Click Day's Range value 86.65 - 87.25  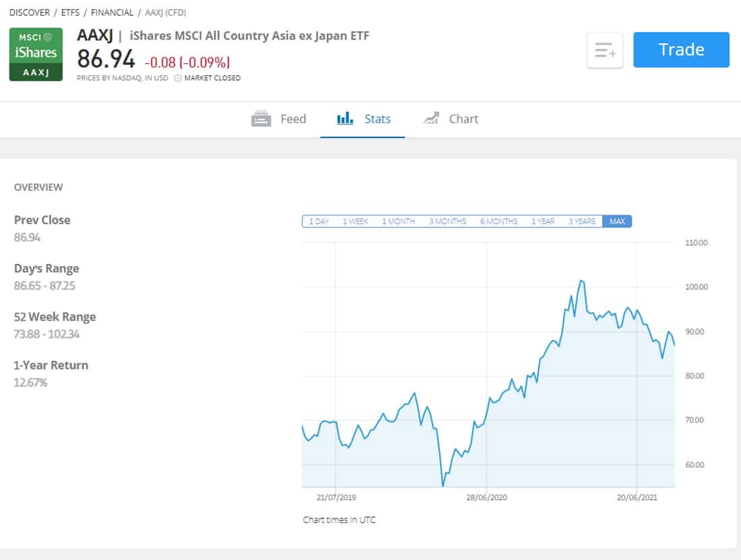44,285
